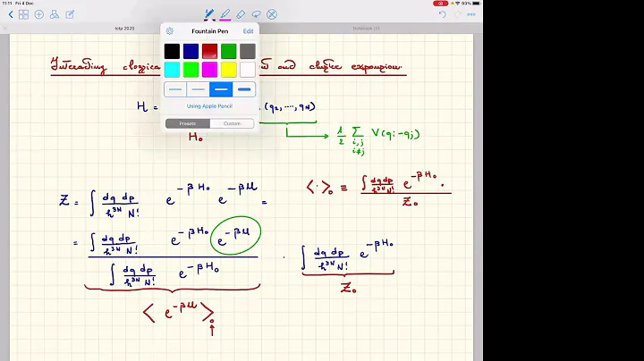The image size is (644, 361).
Task: Tap the note edit pencil-square icon
Action: click(71, 15)
